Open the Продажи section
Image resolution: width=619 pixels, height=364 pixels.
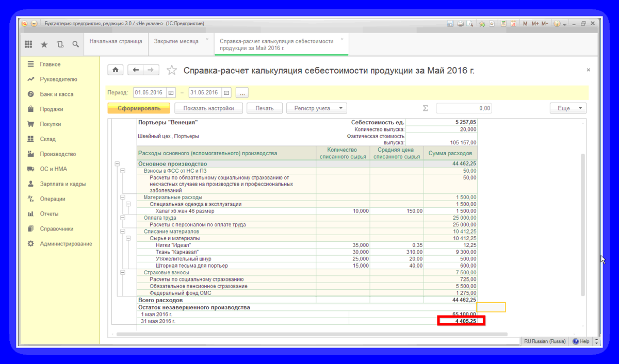tap(52, 109)
